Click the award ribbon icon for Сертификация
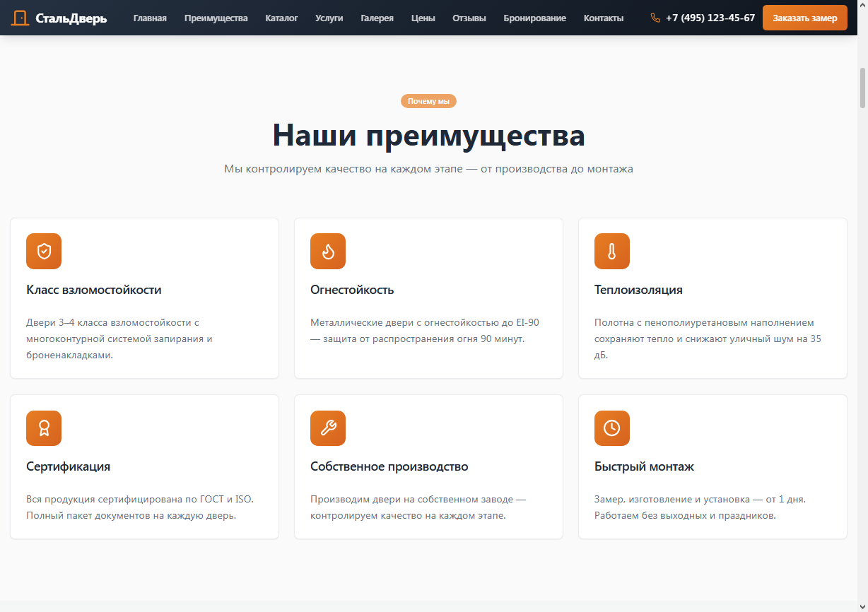The height and width of the screenshot is (612, 868). pos(44,428)
